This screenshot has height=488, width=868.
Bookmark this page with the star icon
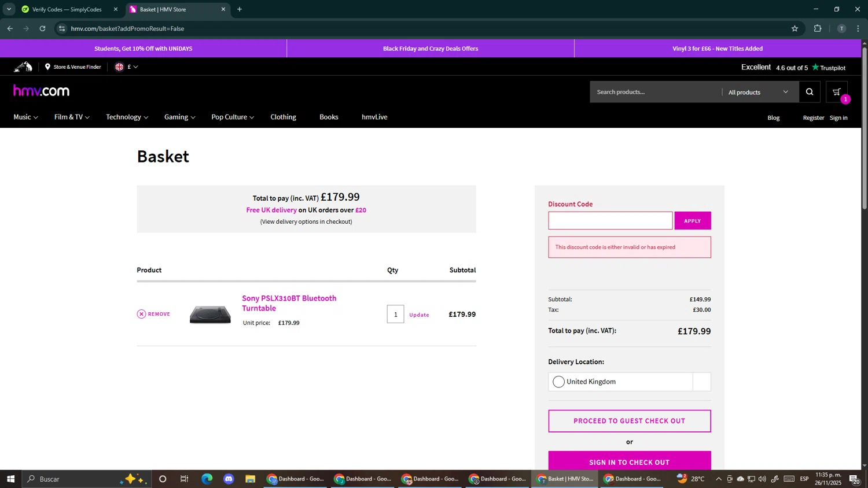click(x=795, y=28)
